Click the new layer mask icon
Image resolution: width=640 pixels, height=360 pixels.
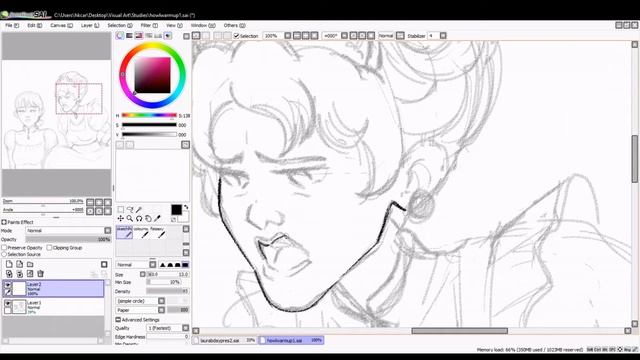(x=104, y=264)
